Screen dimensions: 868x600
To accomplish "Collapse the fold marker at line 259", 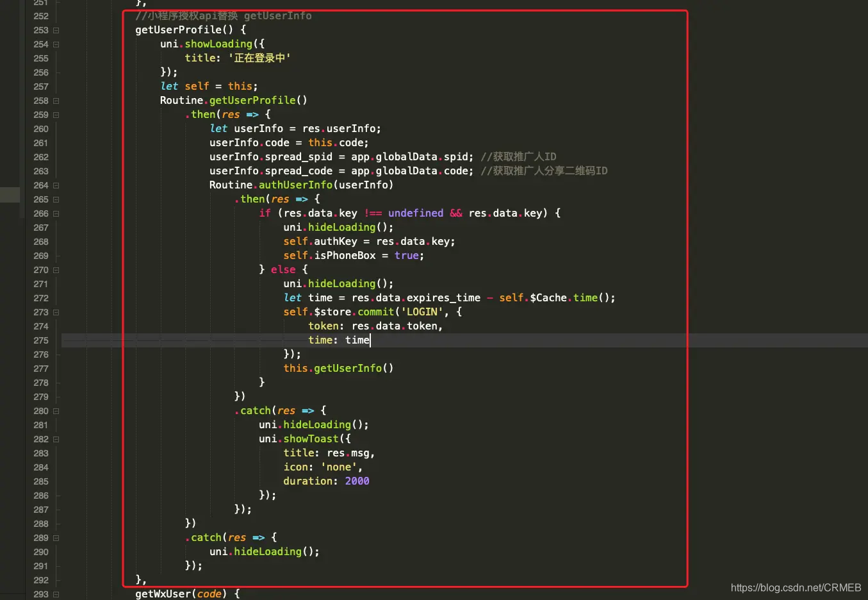I will click(56, 115).
